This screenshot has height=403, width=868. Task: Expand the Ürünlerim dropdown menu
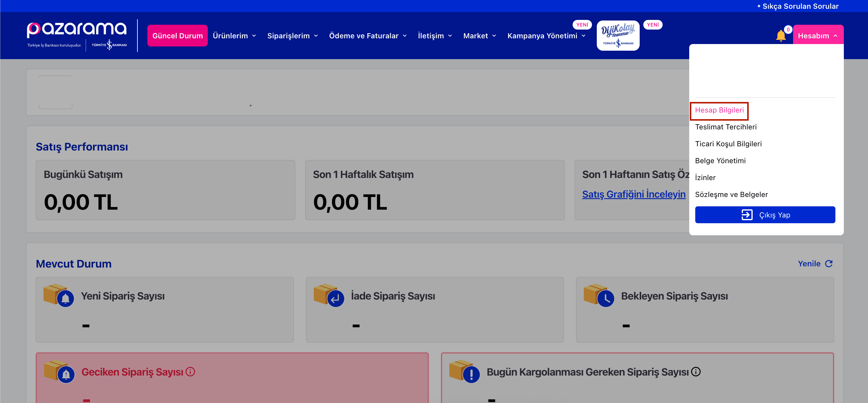click(x=235, y=36)
